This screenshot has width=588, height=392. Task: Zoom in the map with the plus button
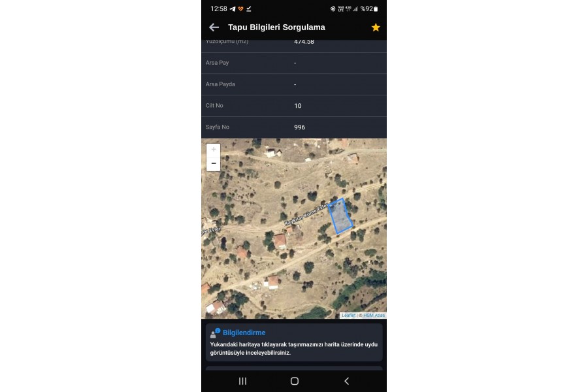coord(214,150)
